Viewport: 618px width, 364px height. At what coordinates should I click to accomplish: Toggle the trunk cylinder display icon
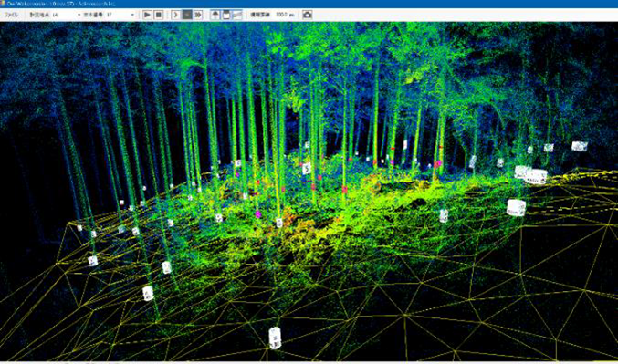tap(226, 15)
